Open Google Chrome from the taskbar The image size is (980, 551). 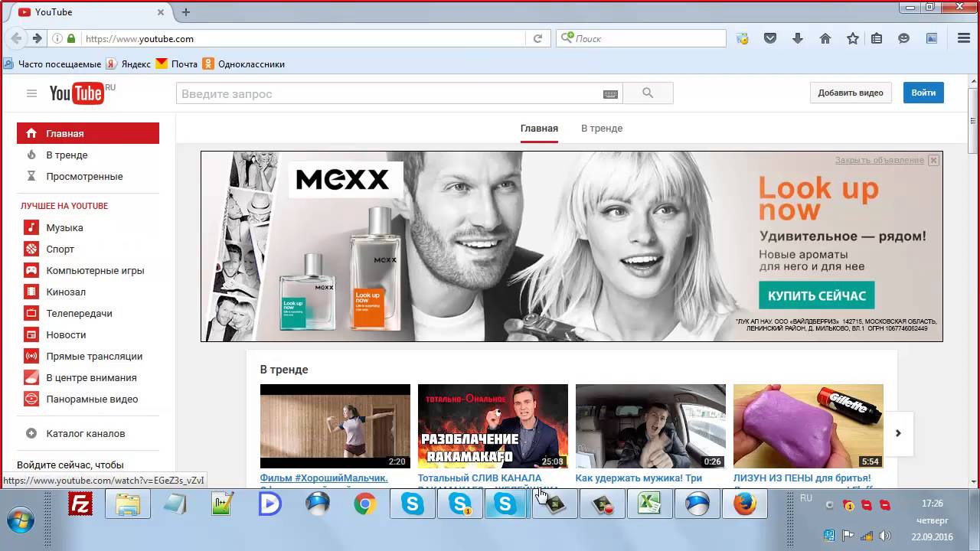pyautogui.click(x=365, y=505)
